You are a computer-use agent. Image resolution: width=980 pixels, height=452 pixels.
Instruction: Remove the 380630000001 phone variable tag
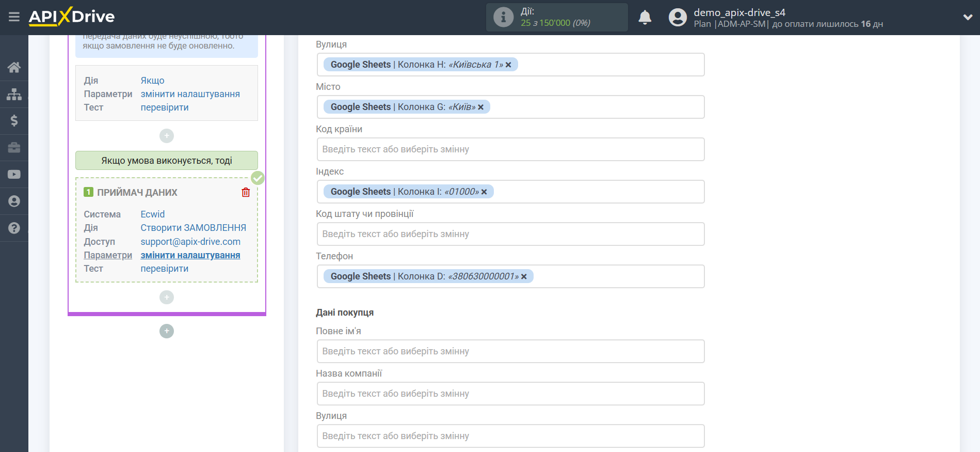[x=524, y=276]
